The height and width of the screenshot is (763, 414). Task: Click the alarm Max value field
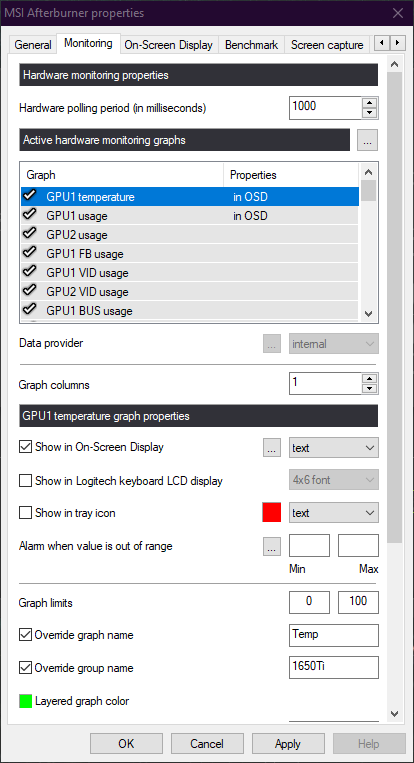[359, 545]
